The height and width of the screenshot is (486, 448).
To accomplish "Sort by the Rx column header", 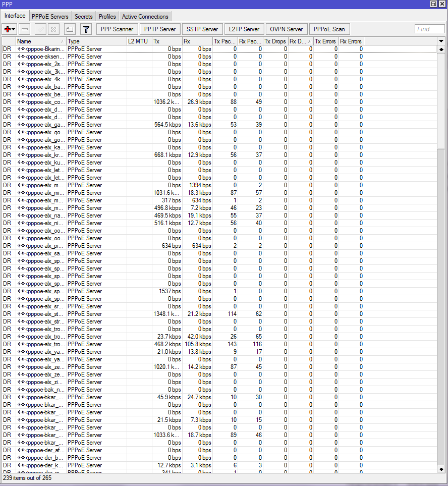I will coord(197,41).
